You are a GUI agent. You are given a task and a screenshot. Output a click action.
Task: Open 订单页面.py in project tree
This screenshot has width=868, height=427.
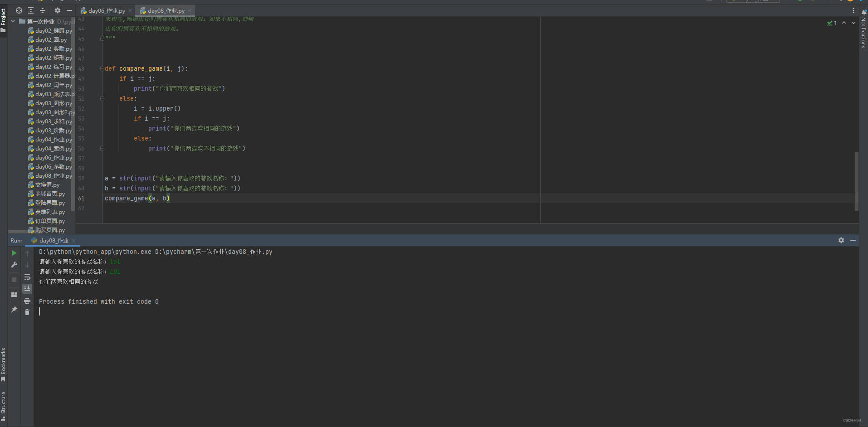point(46,221)
